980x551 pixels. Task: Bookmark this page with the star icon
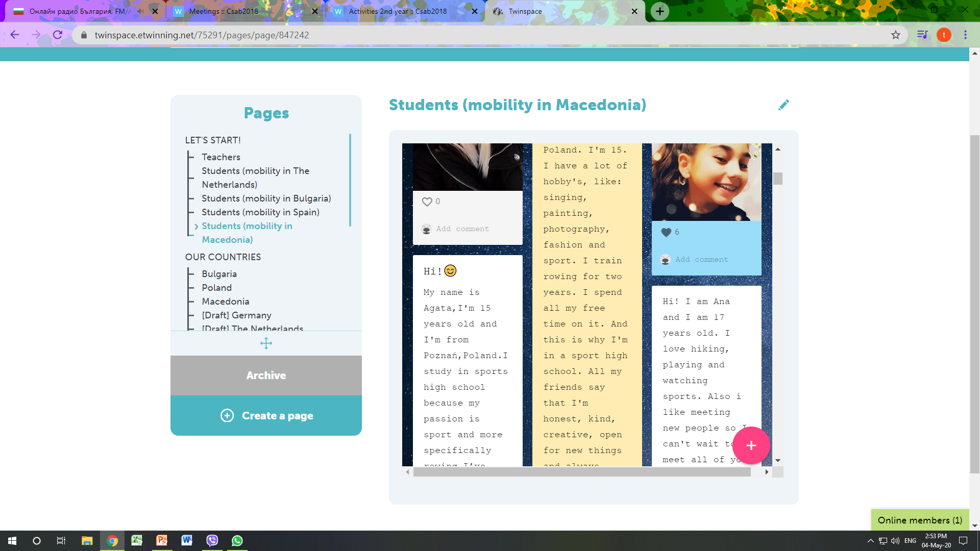[895, 35]
